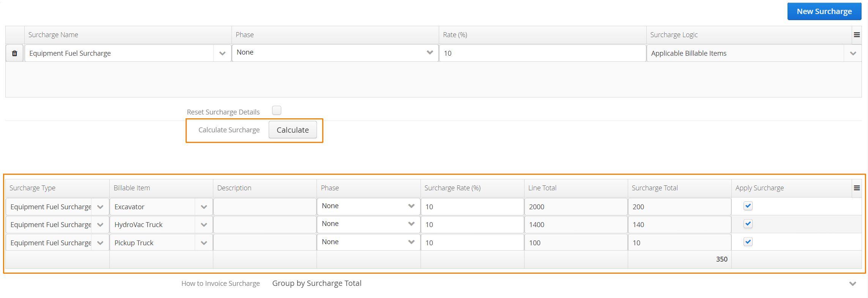Screen dimensions: 868x298
Task: Open the Phase dropdown in top grid
Action: [x=430, y=52]
